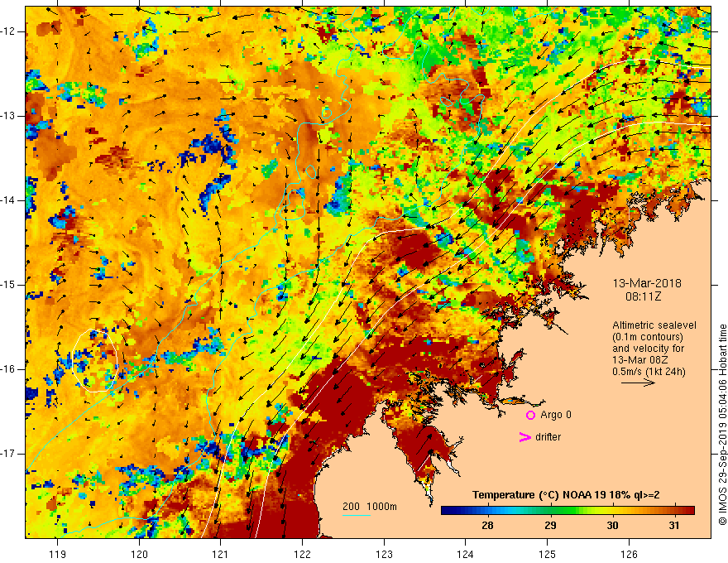728x563 pixels.
Task: Click the temperature color bar legend
Action: pos(568,511)
